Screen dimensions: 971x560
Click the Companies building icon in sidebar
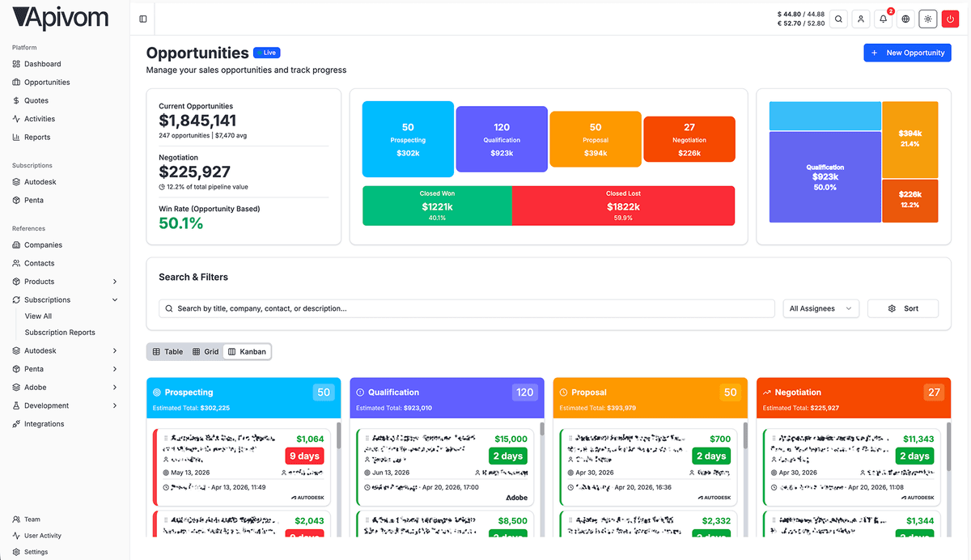tap(16, 245)
